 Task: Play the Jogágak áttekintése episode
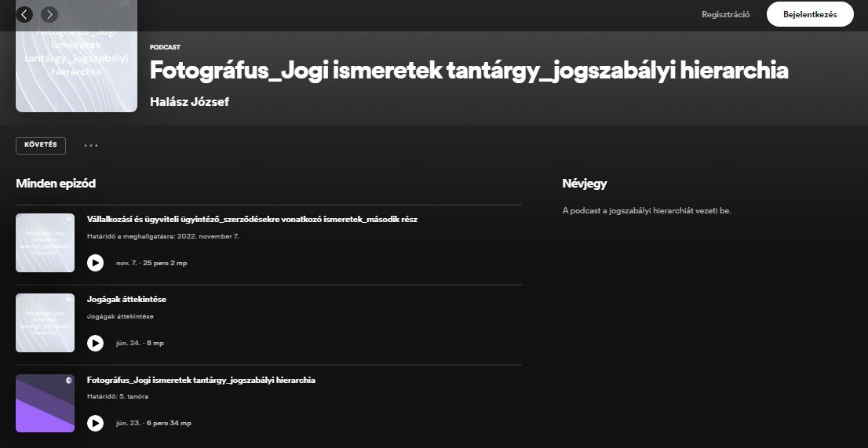[x=95, y=343]
